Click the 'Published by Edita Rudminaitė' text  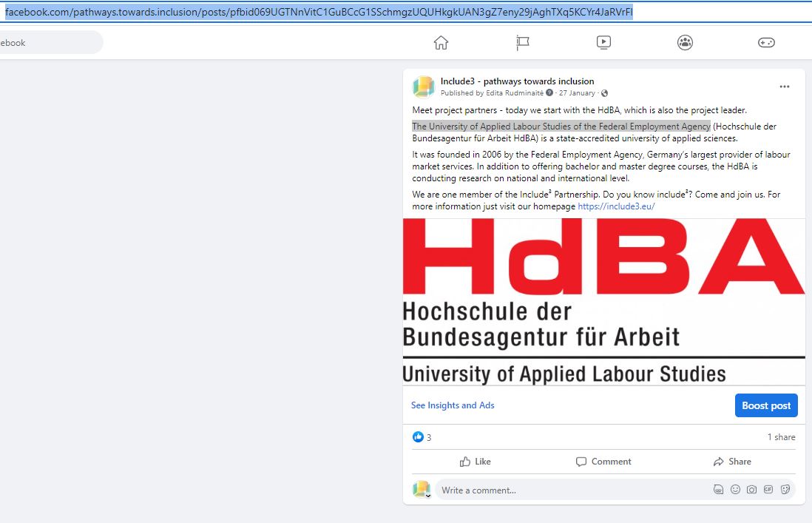492,93
